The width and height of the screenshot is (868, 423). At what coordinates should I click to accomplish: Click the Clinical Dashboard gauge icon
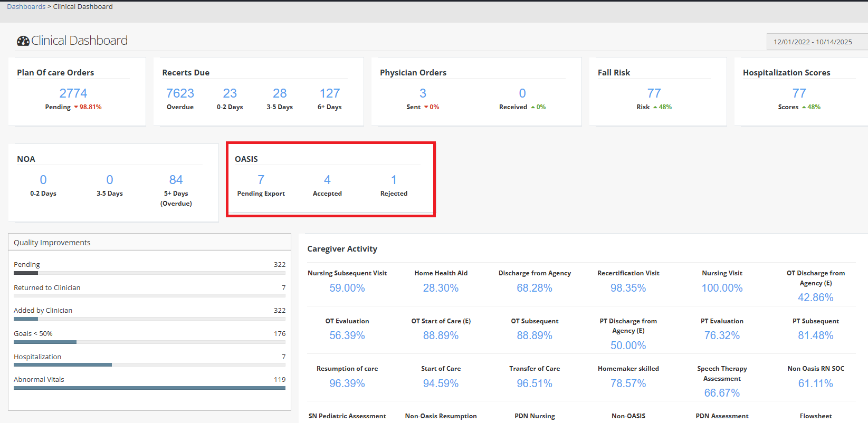click(x=23, y=41)
